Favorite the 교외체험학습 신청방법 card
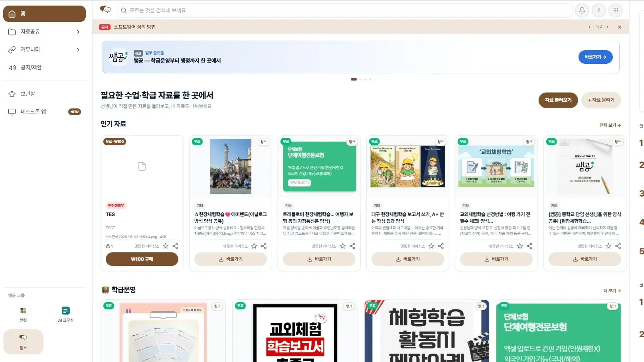Image resolution: width=644 pixels, height=362 pixels. [x=520, y=246]
